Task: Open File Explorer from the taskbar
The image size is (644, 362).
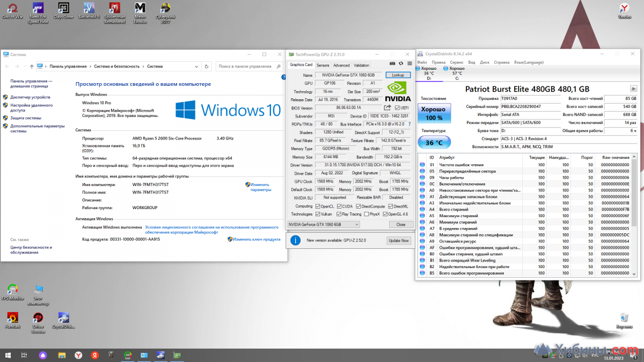Action: 62,355
